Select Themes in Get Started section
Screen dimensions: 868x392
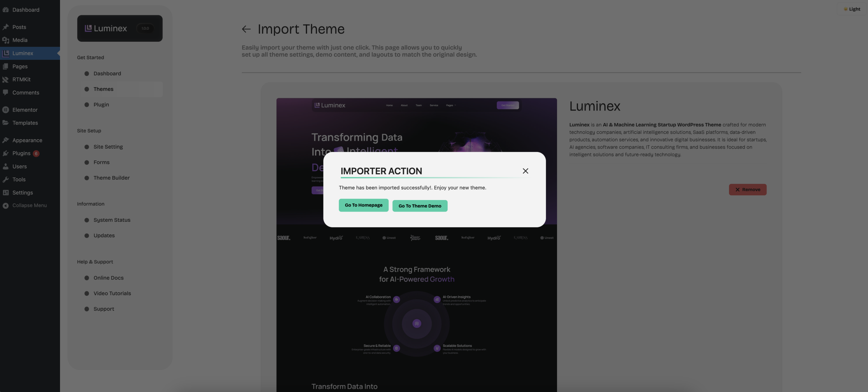coord(103,89)
